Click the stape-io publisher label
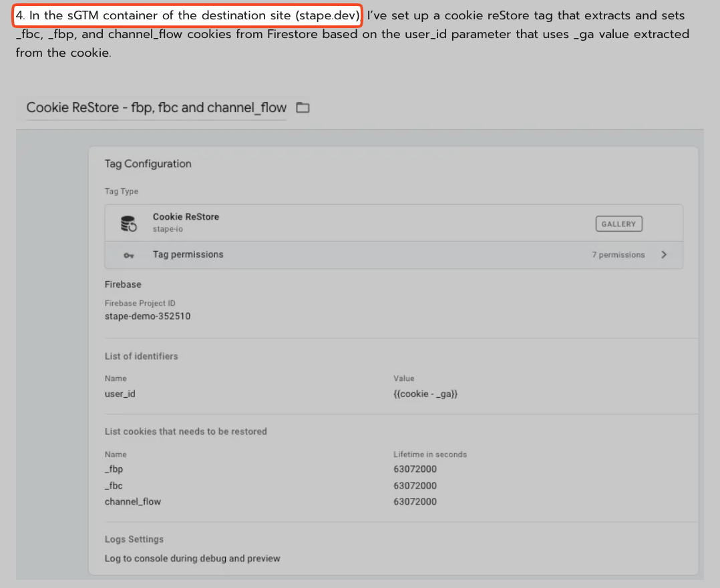This screenshot has height=588, width=720. [x=168, y=229]
